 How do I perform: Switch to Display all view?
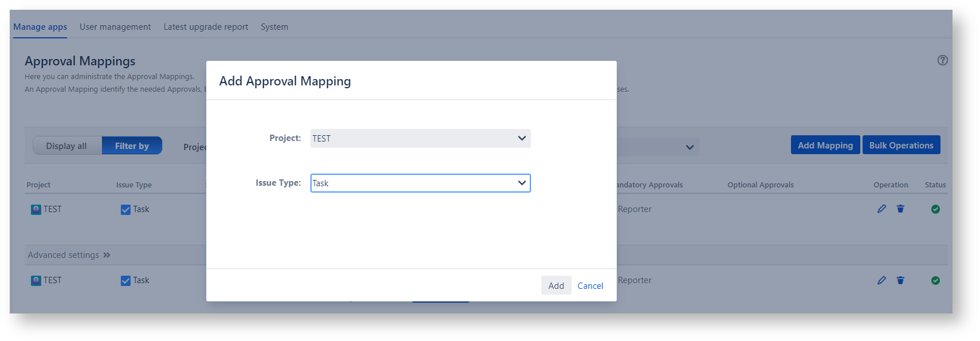point(66,146)
